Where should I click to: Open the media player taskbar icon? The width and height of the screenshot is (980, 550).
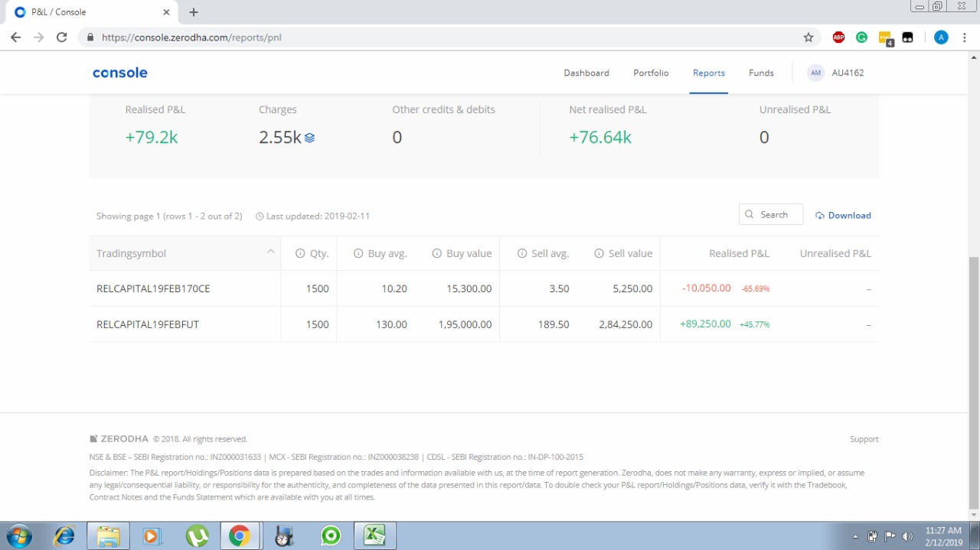click(152, 536)
